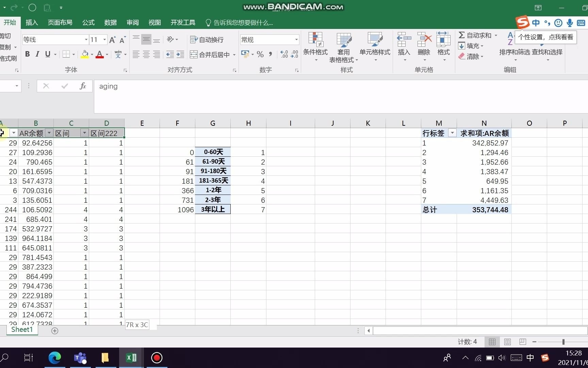
Task: Open the text orientation options
Action: click(173, 40)
